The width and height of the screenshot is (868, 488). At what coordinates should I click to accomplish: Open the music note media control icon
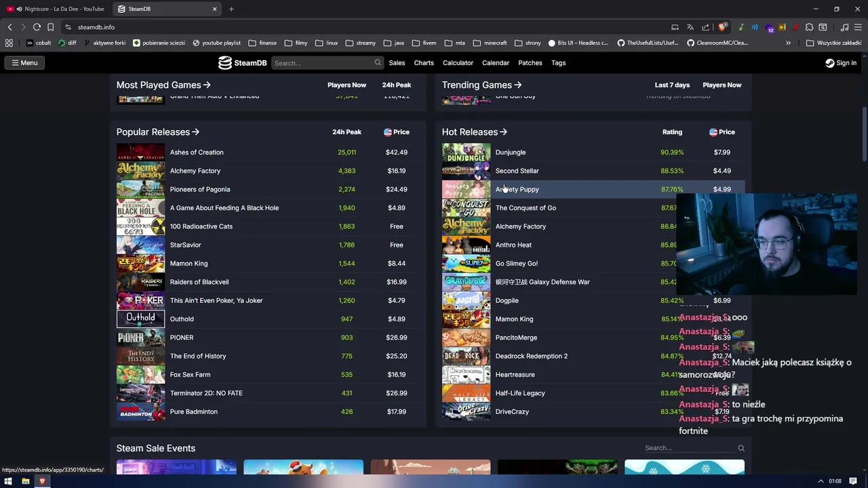click(844, 27)
